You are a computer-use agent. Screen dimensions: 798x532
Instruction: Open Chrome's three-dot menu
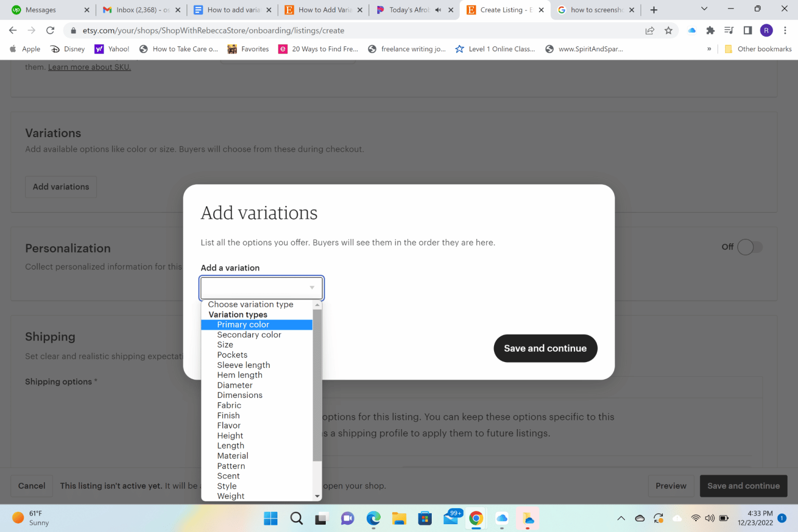coord(786,30)
